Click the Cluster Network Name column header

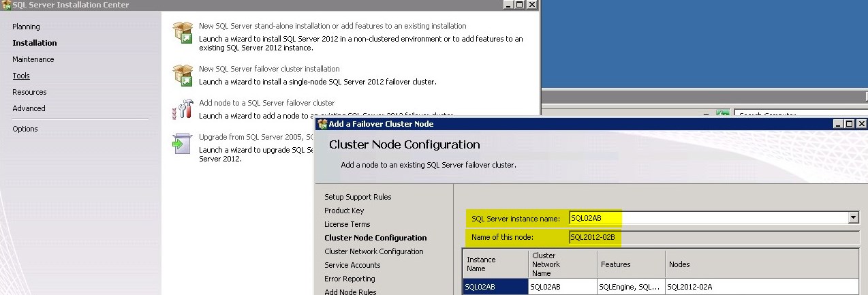click(563, 264)
